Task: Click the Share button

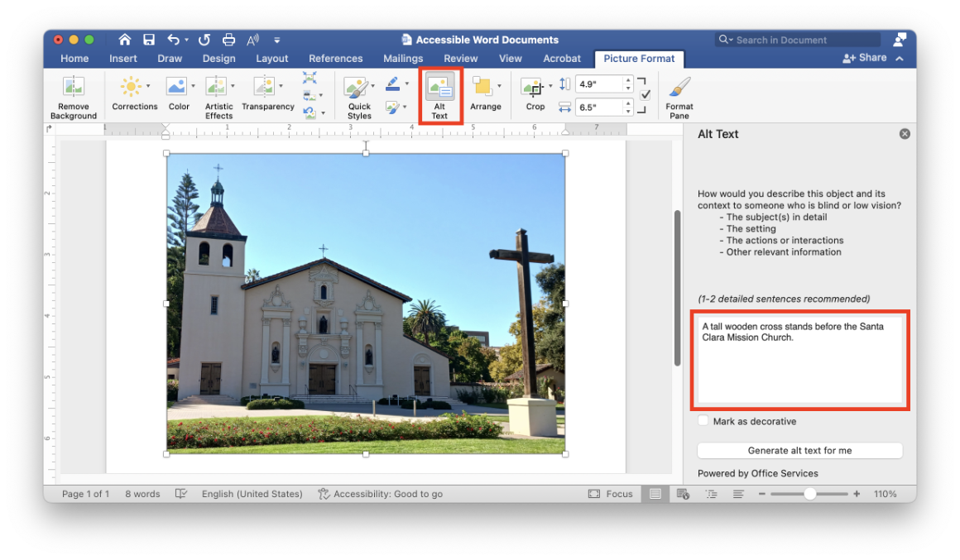Action: pyautogui.click(x=864, y=58)
